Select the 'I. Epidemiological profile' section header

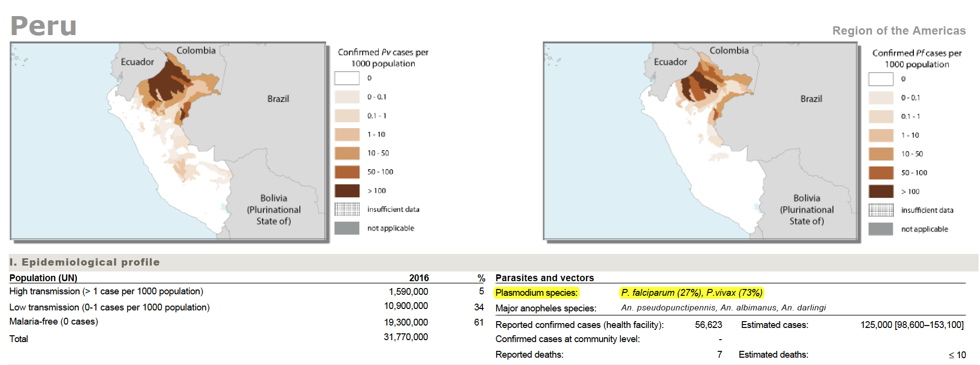84,262
